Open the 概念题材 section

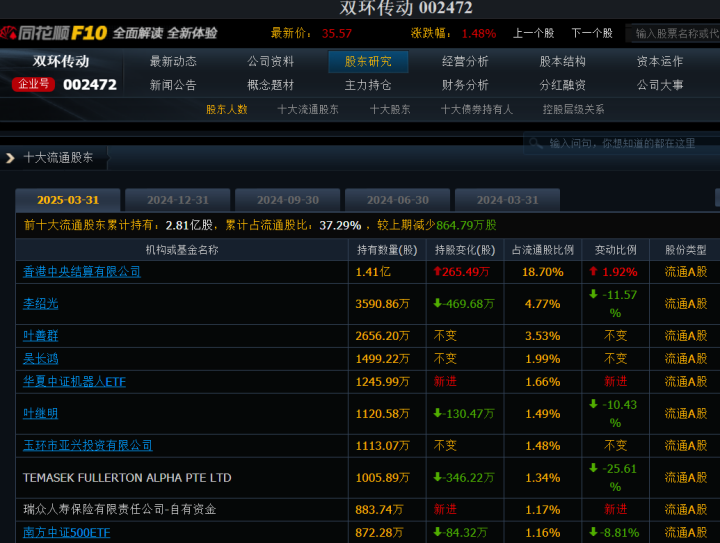pyautogui.click(x=270, y=85)
